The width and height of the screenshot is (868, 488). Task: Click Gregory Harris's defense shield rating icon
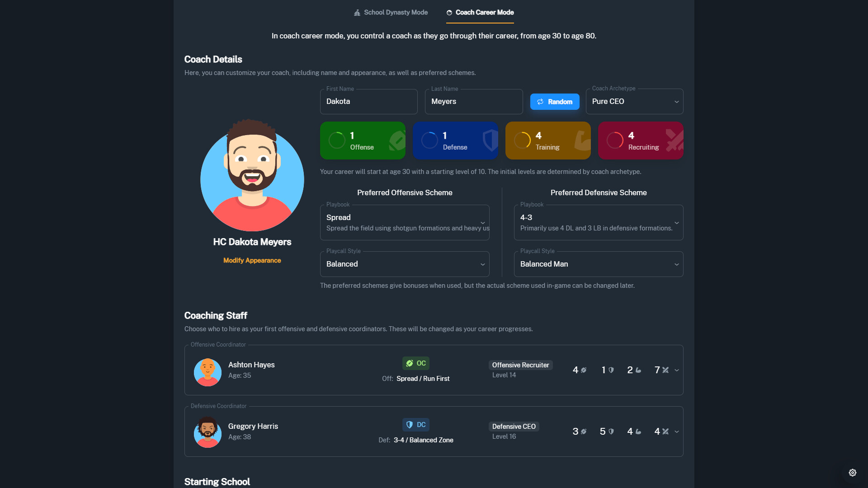click(611, 432)
